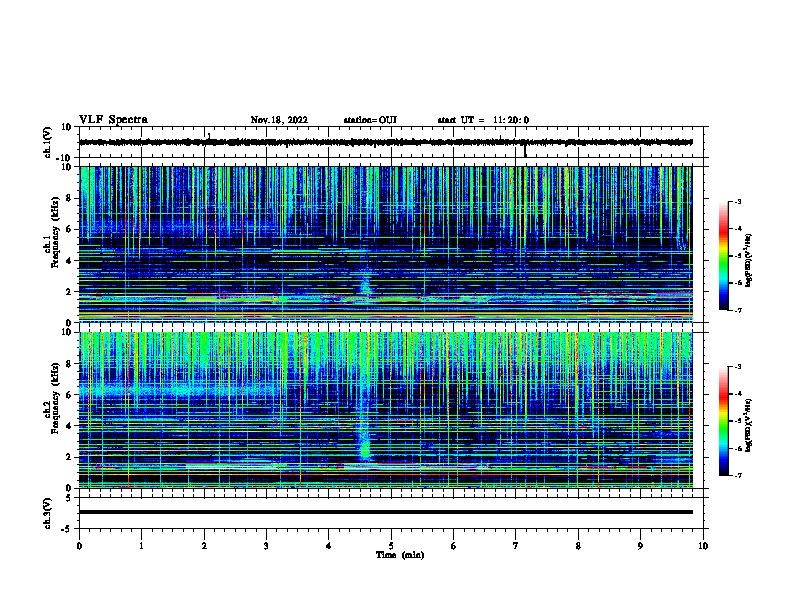
Task: Click time axis tick label "8"
Action: pos(578,546)
